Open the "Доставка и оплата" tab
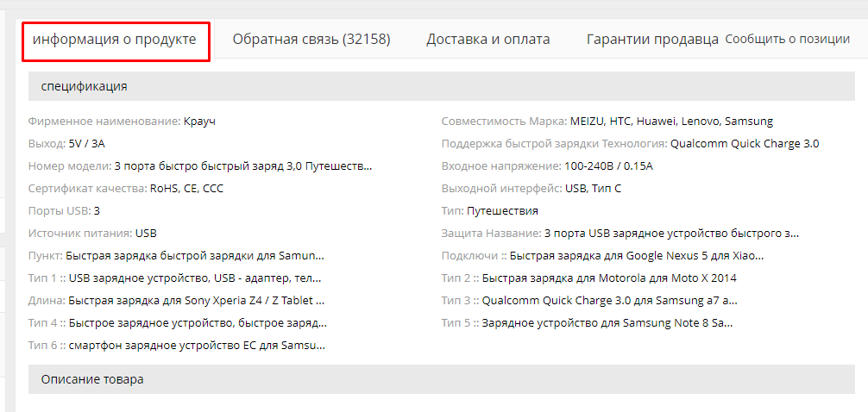Viewport: 868px width, 412px height. (x=487, y=40)
